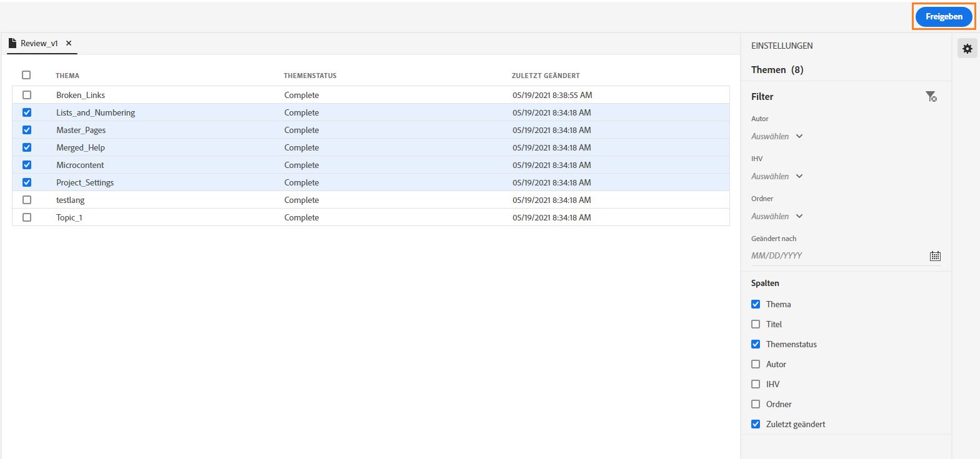Enable the IHV column checkbox
980x459 pixels.
[x=756, y=384]
